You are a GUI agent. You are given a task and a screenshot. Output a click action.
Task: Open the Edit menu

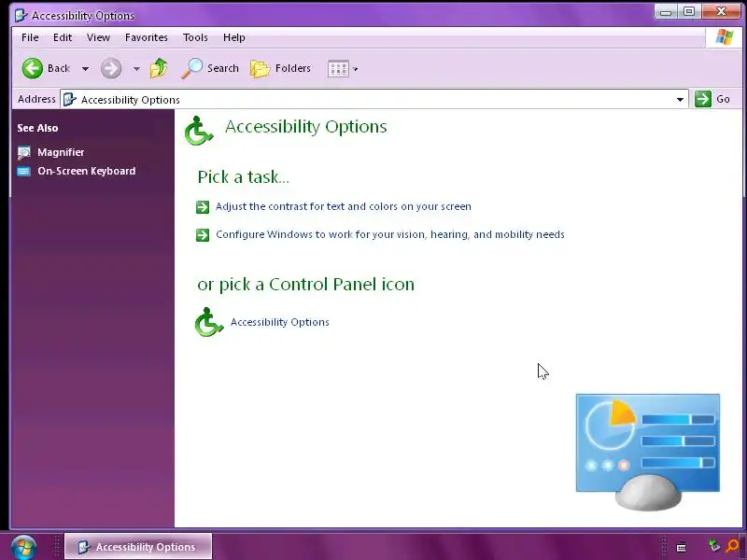click(x=63, y=37)
